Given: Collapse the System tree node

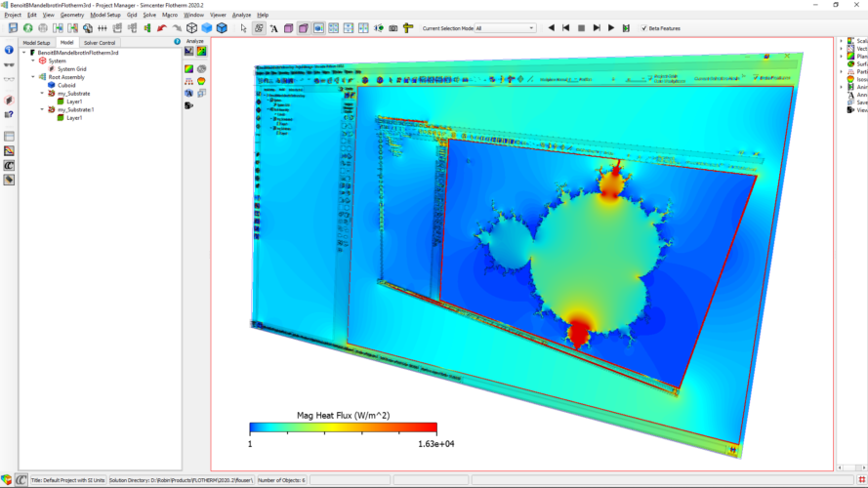Looking at the screenshot, I should (x=32, y=61).
